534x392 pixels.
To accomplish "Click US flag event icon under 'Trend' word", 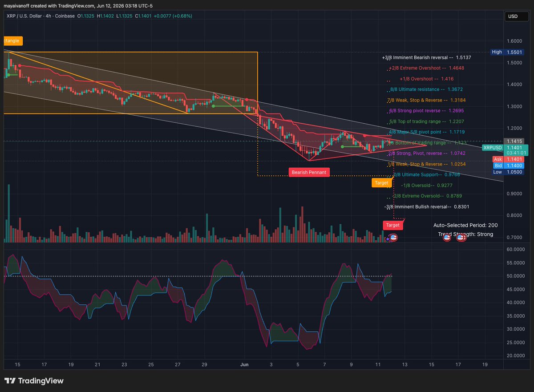I will 447,238.
